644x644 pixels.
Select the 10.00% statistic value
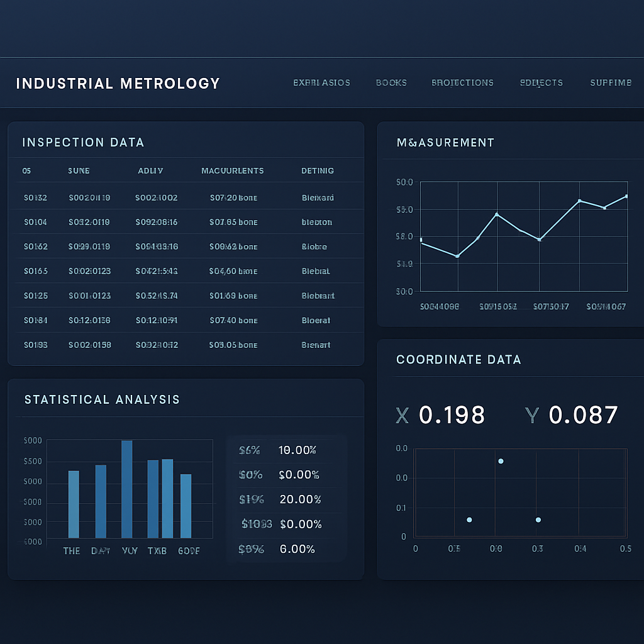(x=297, y=450)
